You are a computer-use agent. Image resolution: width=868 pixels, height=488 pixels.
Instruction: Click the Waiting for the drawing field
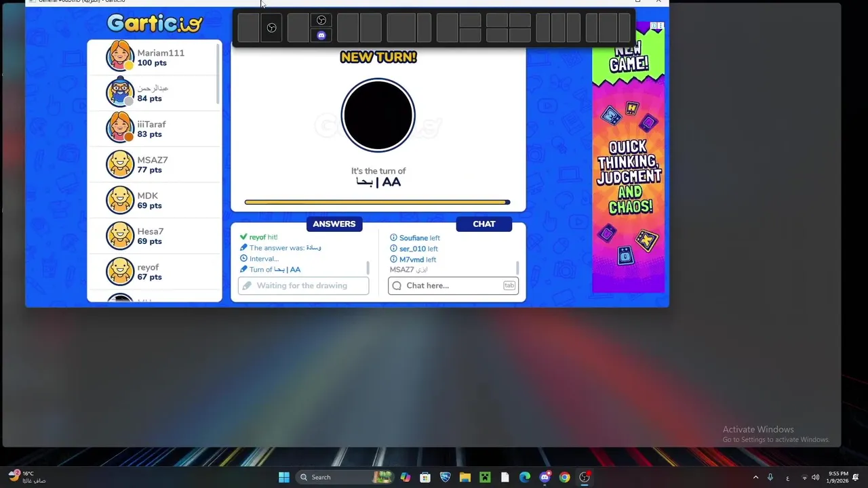coord(303,285)
